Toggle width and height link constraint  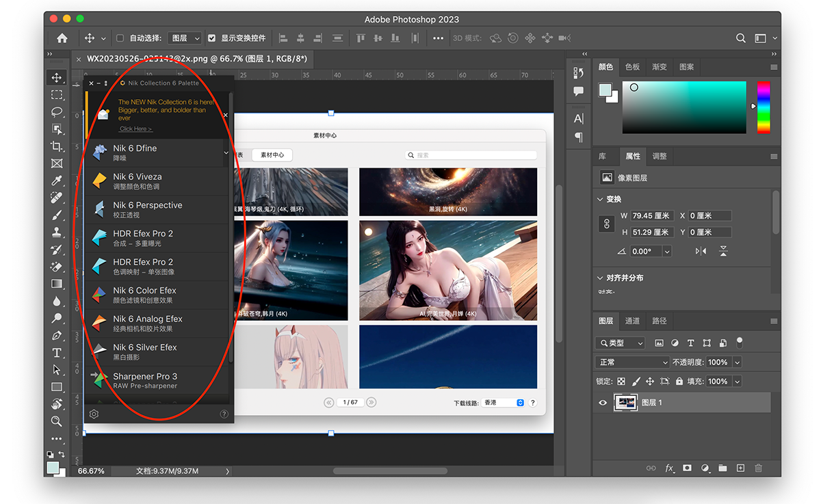click(x=606, y=224)
